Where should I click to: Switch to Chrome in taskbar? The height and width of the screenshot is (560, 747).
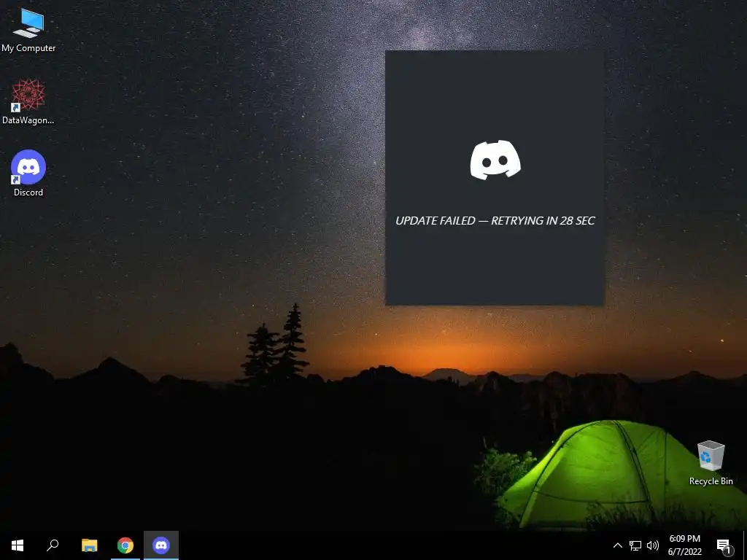(x=125, y=545)
